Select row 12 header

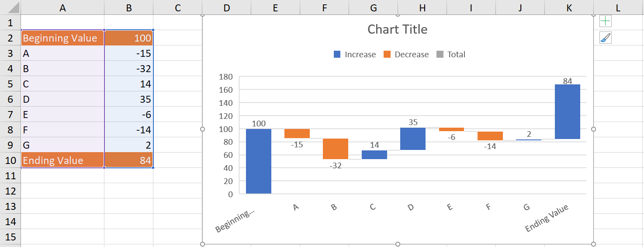pos(10,191)
